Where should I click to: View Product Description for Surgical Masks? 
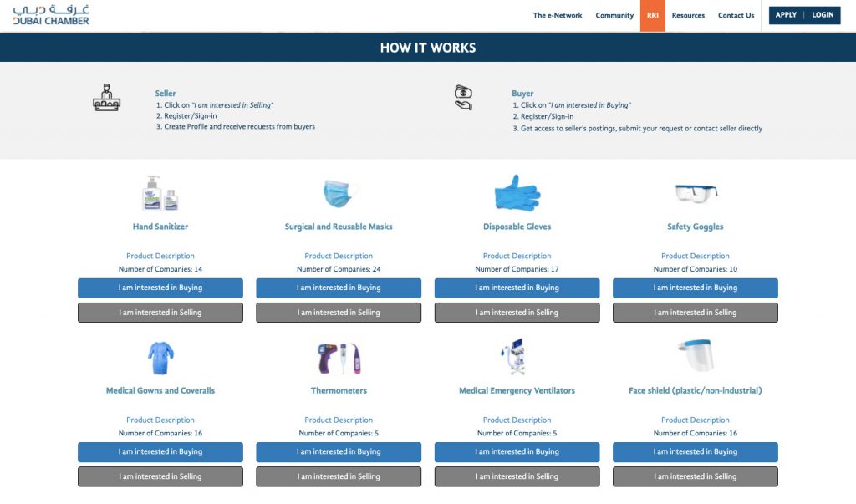pyautogui.click(x=339, y=256)
